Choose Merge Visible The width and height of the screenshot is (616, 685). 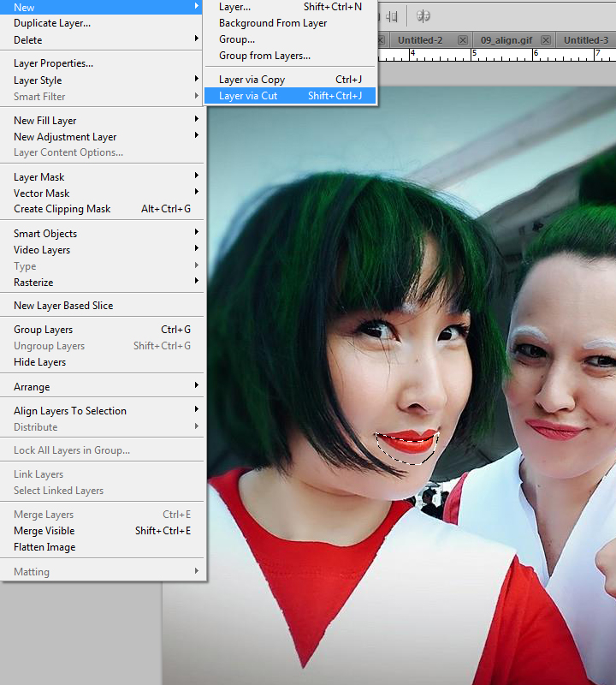(x=101, y=531)
